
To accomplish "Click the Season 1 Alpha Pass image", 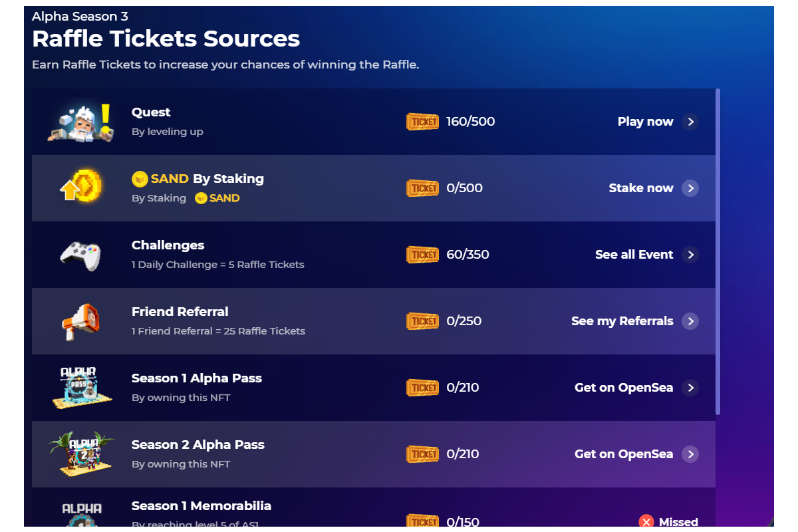I will pos(80,388).
